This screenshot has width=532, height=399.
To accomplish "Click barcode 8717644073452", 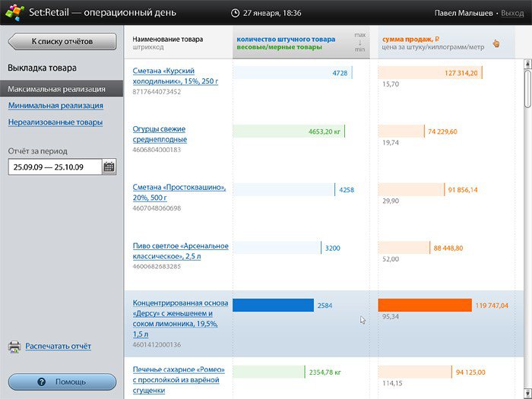I will tap(157, 92).
